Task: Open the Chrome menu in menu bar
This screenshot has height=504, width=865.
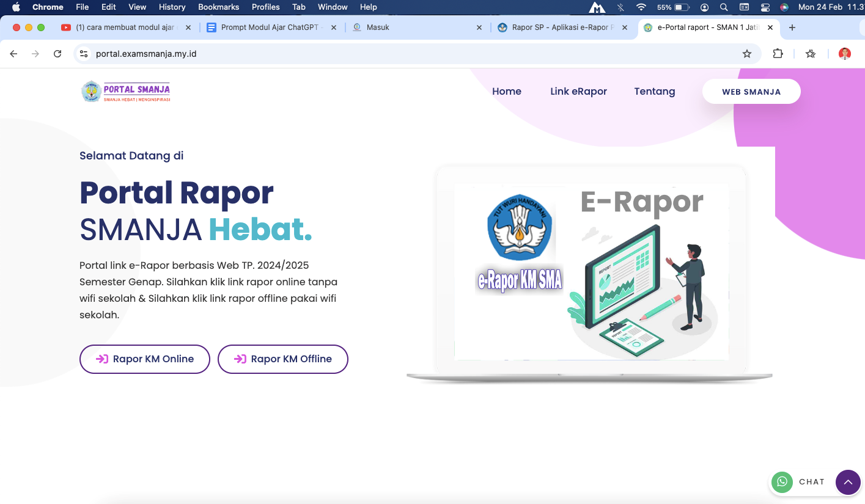Action: (x=48, y=7)
